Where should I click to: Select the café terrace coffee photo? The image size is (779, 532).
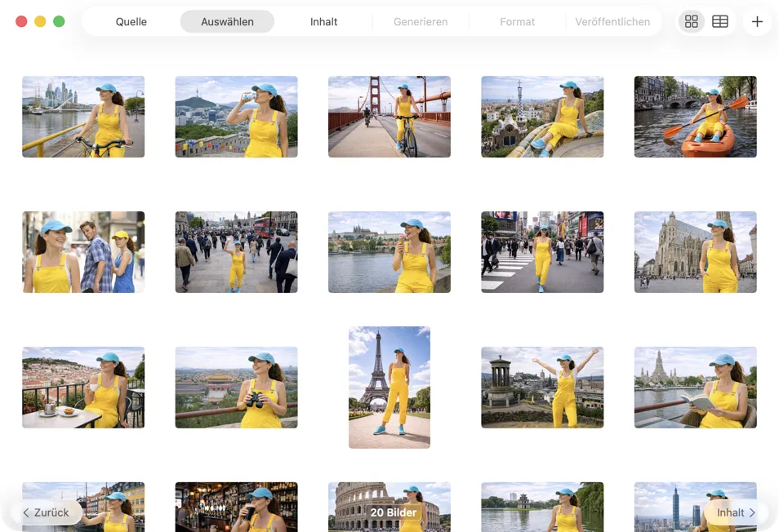[83, 388]
